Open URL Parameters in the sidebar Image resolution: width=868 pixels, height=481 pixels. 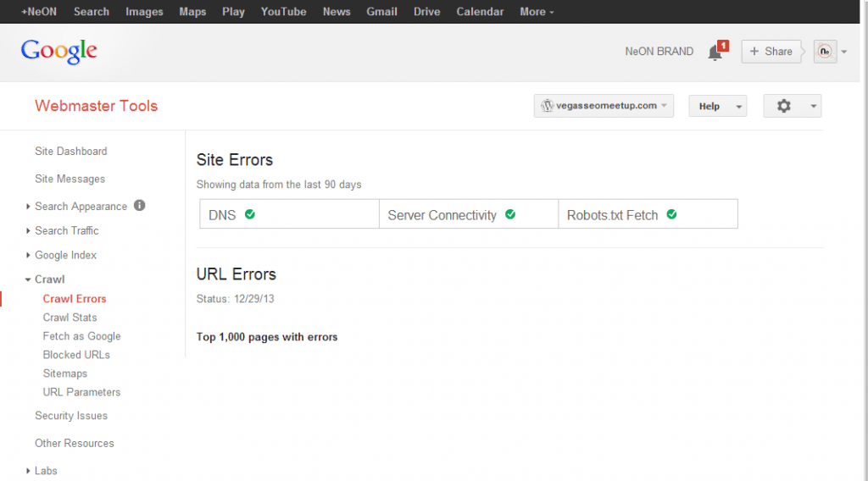tap(81, 392)
